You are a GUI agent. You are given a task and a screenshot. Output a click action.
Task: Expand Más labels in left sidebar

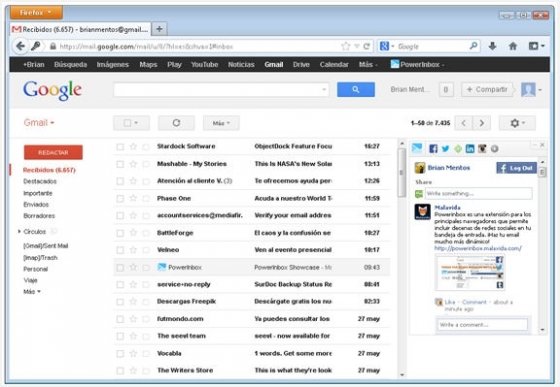[x=32, y=292]
